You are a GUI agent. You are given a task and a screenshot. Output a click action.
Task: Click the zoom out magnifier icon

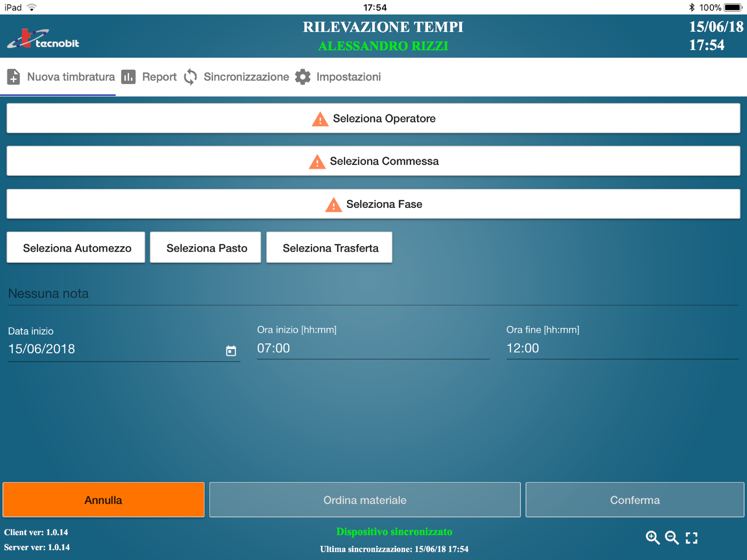click(672, 537)
